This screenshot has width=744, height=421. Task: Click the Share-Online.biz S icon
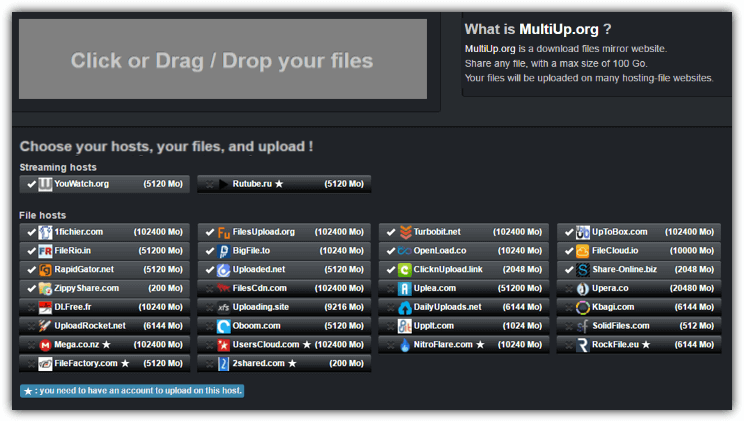[x=583, y=270]
